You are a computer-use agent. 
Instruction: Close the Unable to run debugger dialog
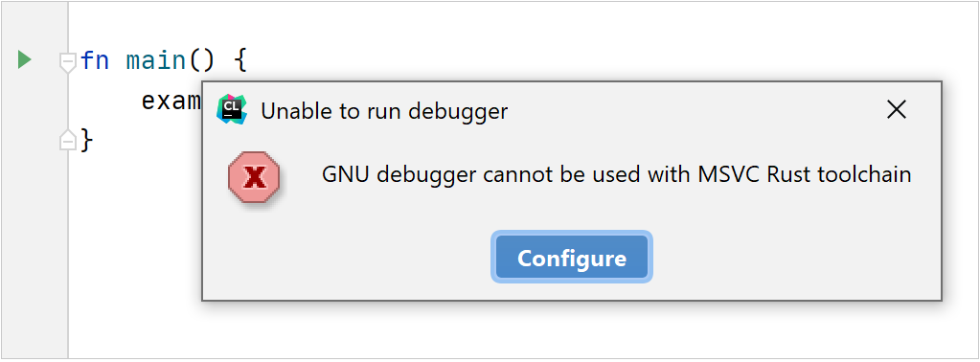[897, 111]
